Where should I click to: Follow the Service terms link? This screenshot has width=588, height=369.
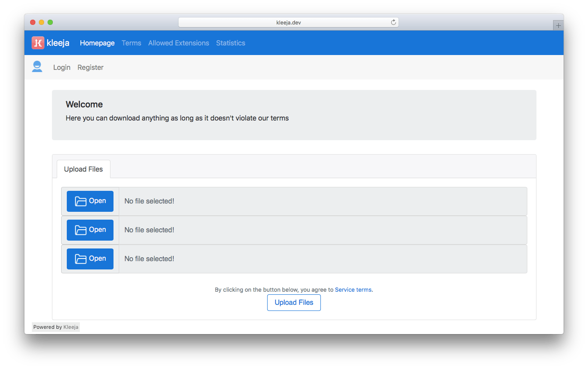[353, 290]
